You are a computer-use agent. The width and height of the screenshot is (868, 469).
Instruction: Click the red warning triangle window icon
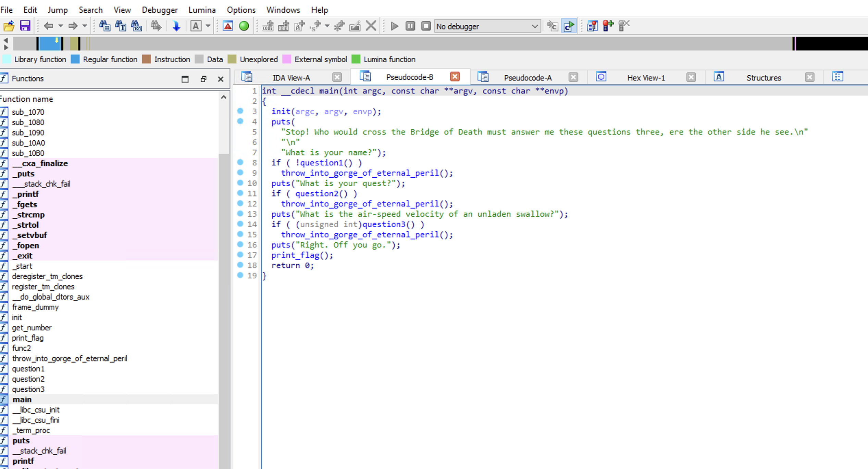(228, 26)
